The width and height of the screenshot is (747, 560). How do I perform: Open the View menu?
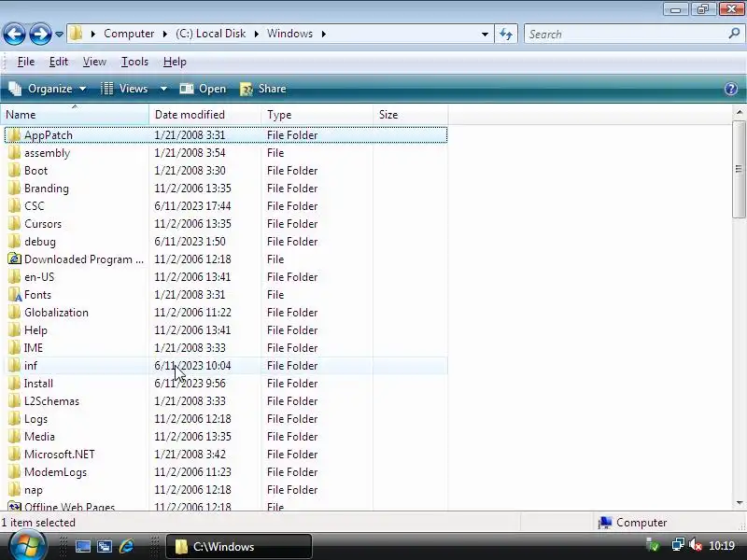tap(94, 62)
